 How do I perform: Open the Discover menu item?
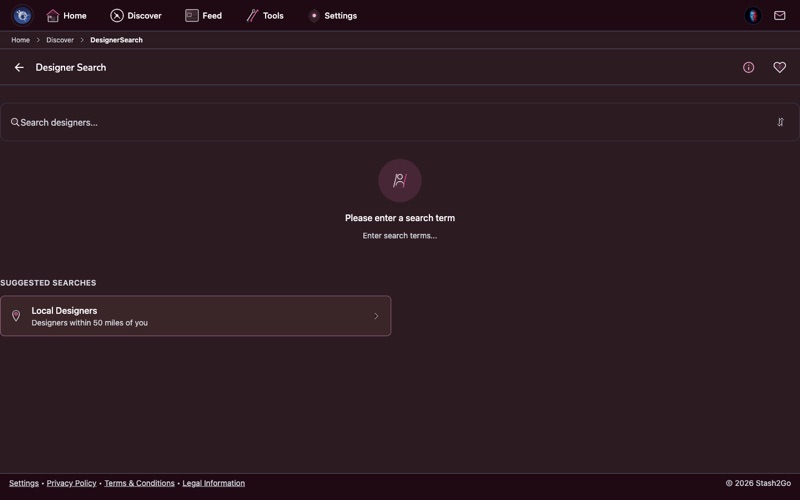[136, 16]
